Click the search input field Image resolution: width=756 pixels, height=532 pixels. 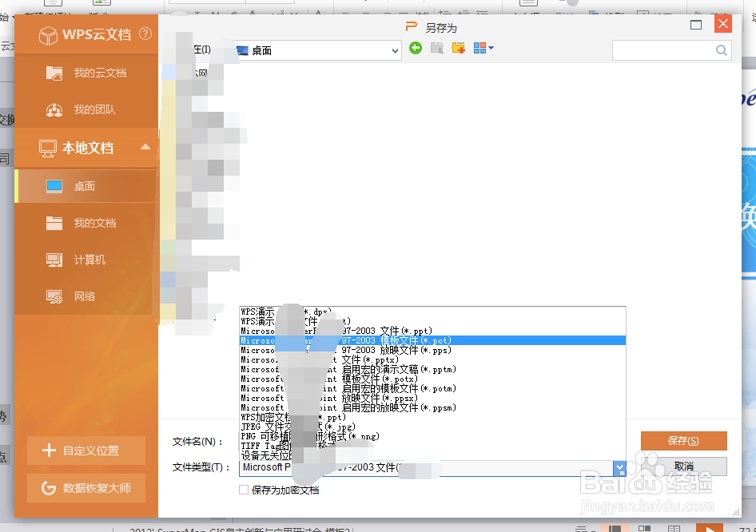click(663, 50)
